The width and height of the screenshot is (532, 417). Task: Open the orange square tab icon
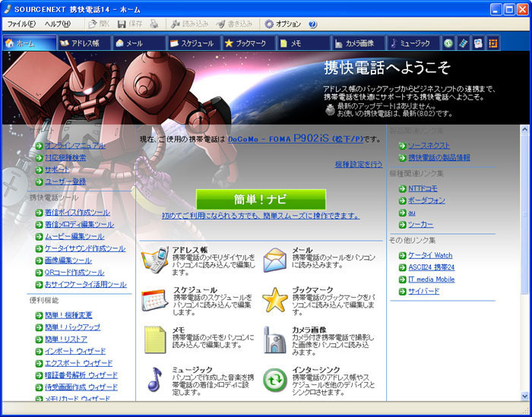click(493, 43)
